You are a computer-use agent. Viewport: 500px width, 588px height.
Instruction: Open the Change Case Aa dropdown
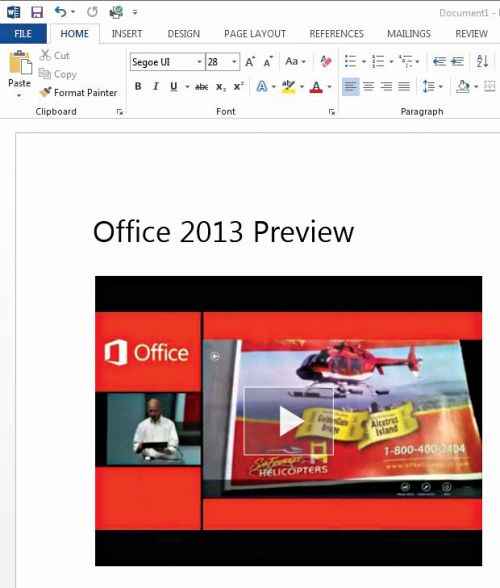[296, 61]
